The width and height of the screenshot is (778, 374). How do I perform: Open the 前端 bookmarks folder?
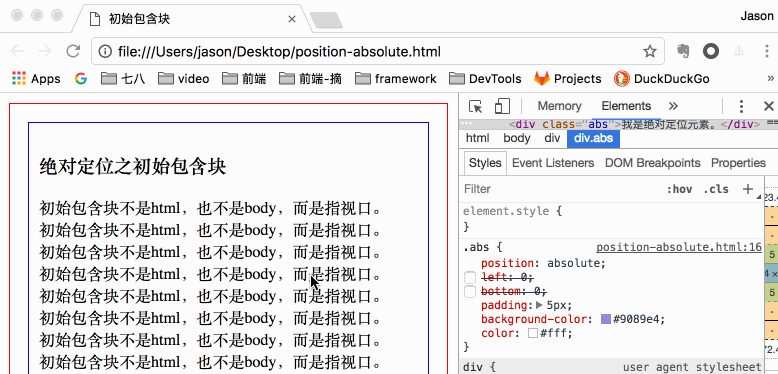pos(244,78)
